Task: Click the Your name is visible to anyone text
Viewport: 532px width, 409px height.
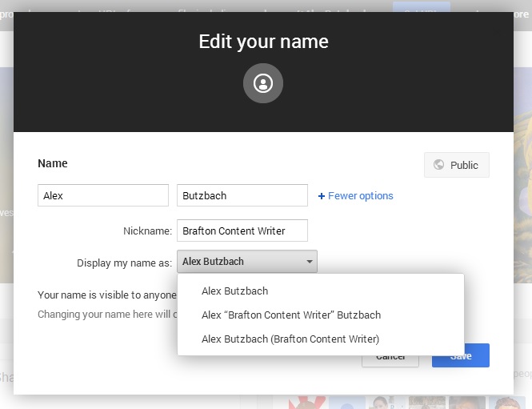Action: pos(107,295)
